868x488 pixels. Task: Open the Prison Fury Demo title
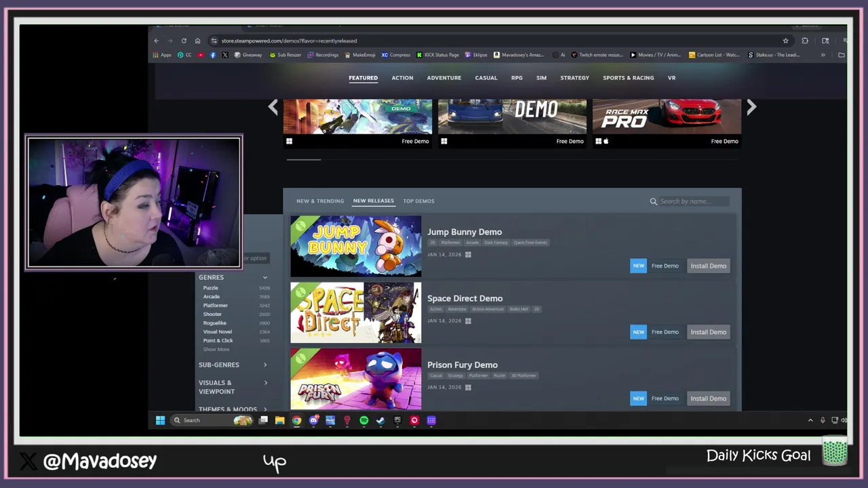[x=462, y=365]
